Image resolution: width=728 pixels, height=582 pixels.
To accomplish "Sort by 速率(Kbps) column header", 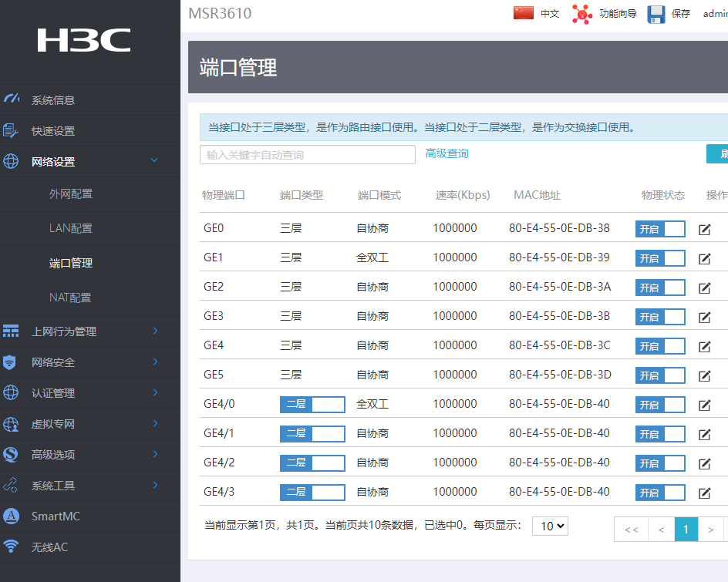I will click(463, 195).
